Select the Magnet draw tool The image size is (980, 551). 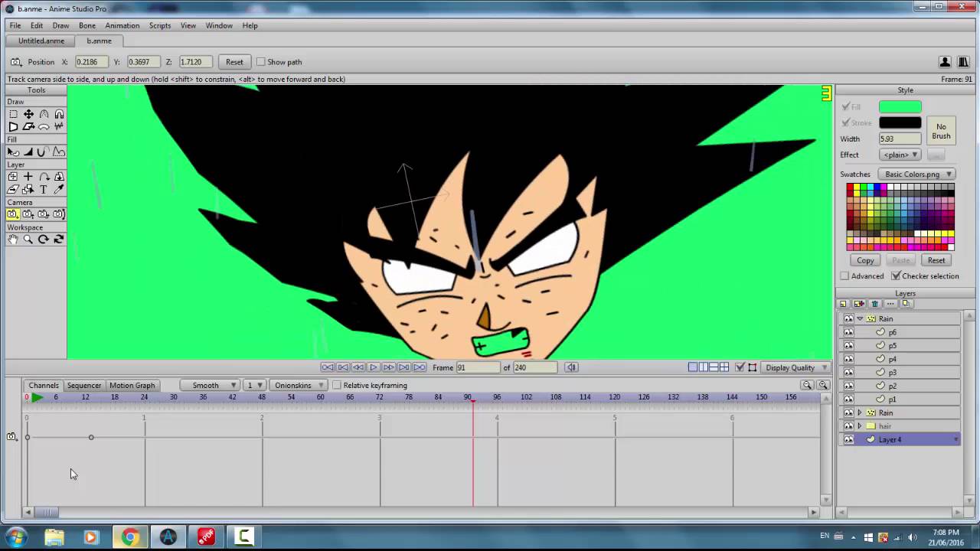point(59,114)
